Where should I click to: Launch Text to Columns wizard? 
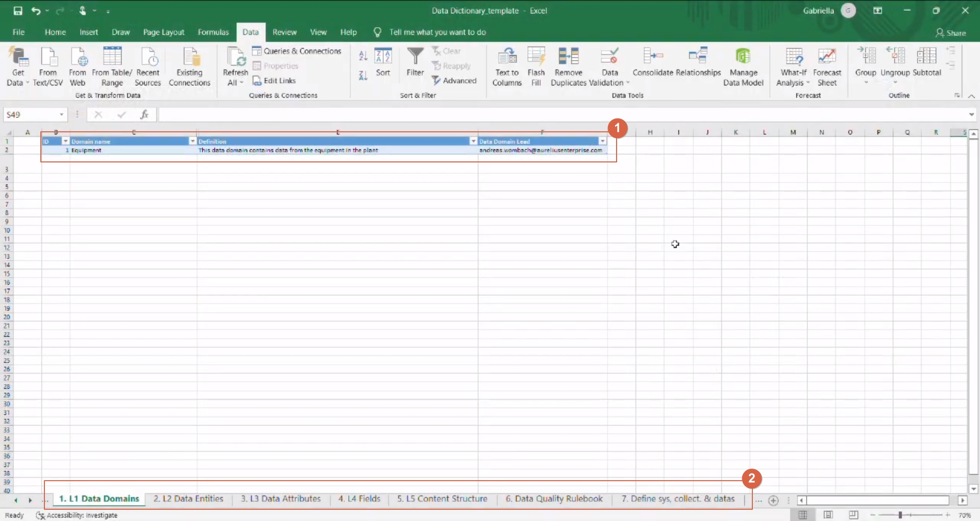click(x=507, y=67)
